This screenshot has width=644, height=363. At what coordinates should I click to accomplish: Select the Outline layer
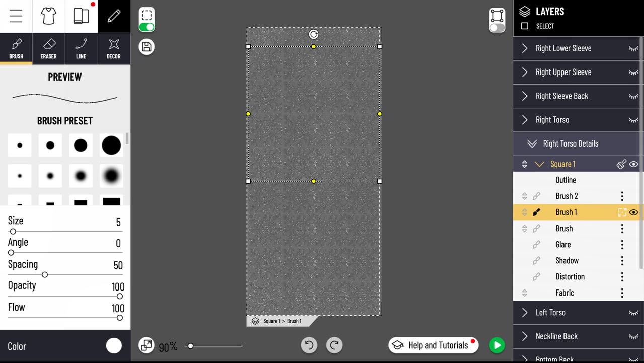point(578,180)
